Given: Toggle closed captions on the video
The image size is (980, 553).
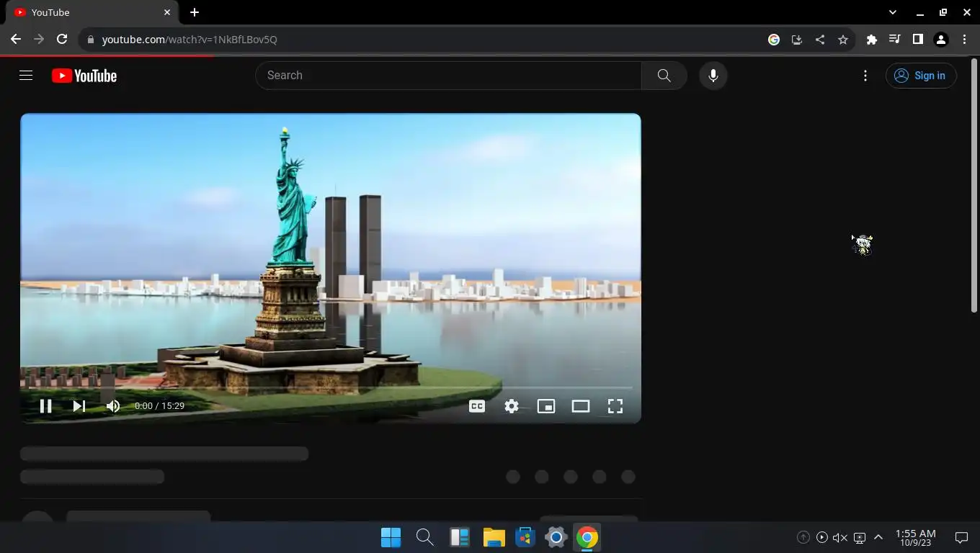Looking at the screenshot, I should click(x=477, y=406).
